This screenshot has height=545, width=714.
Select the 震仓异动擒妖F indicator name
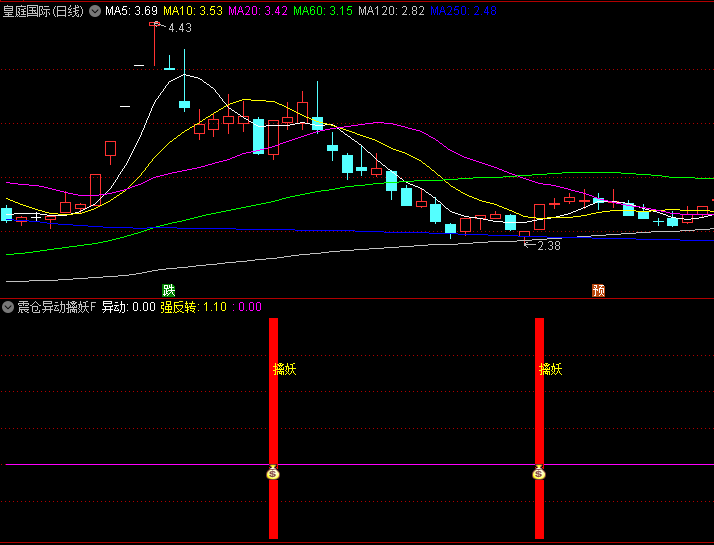tap(57, 307)
